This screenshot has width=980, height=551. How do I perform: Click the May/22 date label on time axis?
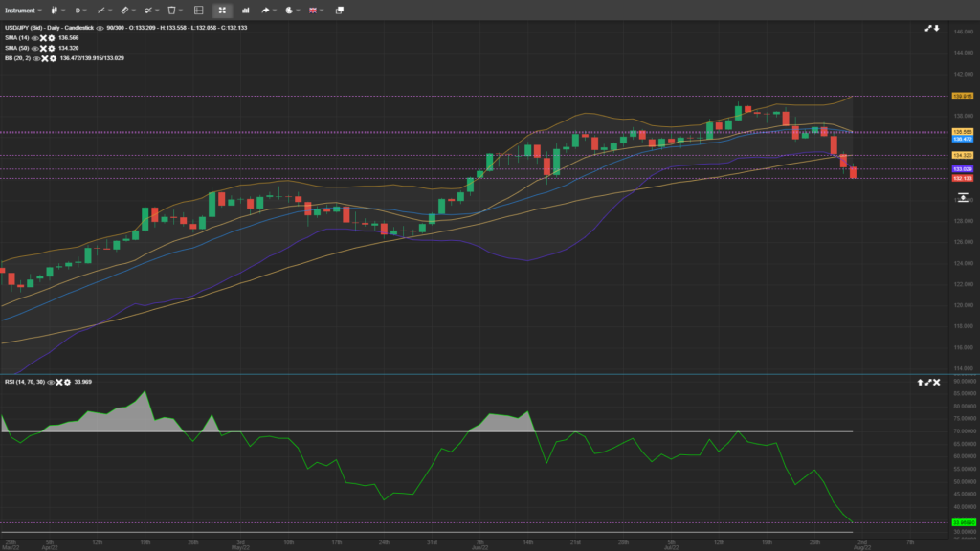click(x=240, y=547)
